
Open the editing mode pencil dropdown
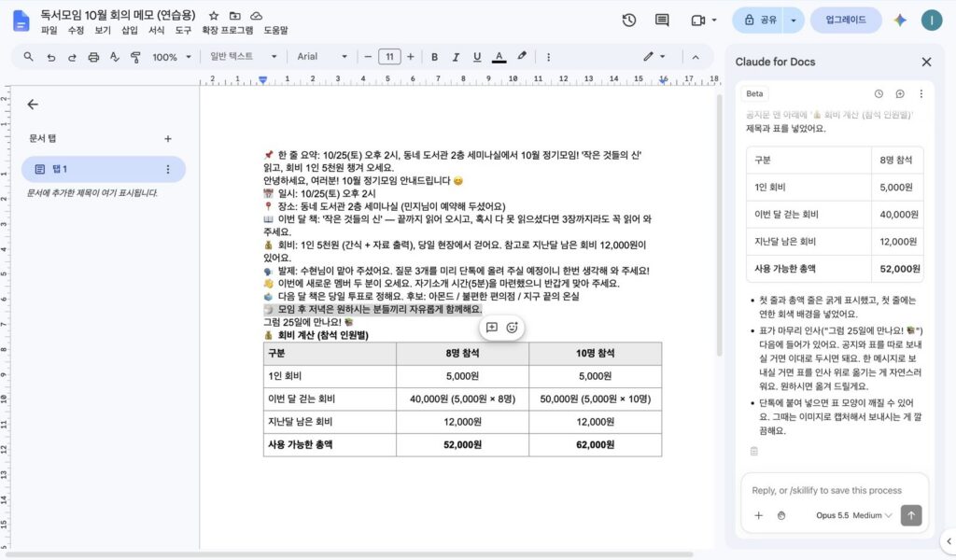point(654,57)
